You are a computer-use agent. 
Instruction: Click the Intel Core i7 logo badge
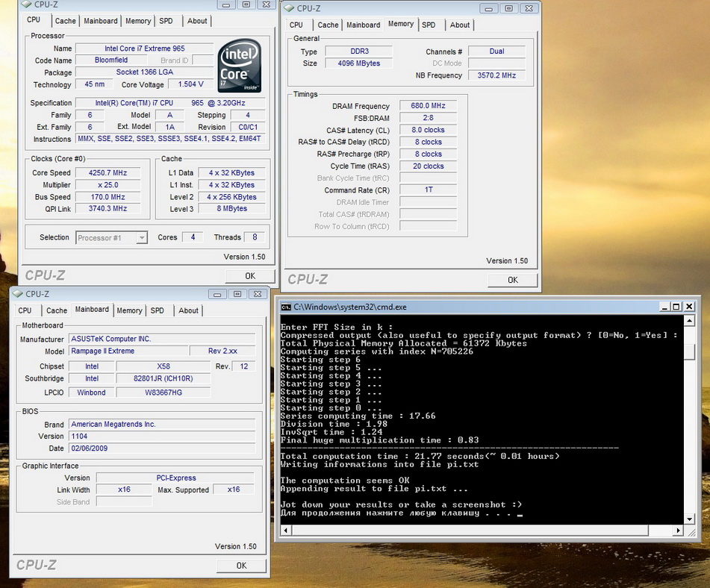pos(239,66)
